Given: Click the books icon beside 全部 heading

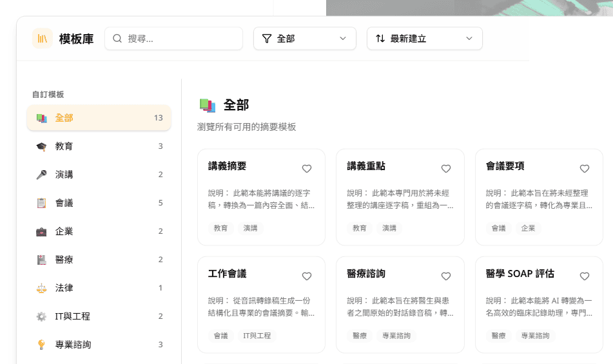Looking at the screenshot, I should point(207,106).
